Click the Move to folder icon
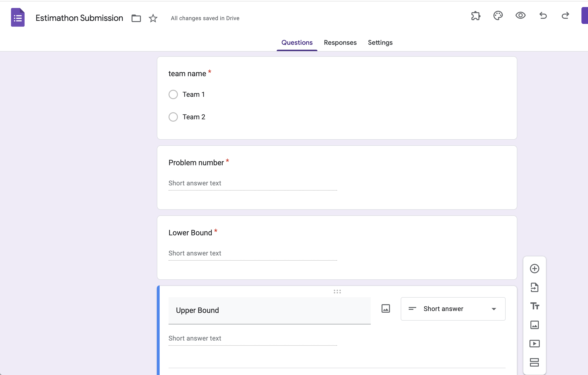The image size is (588, 375). [x=136, y=18]
